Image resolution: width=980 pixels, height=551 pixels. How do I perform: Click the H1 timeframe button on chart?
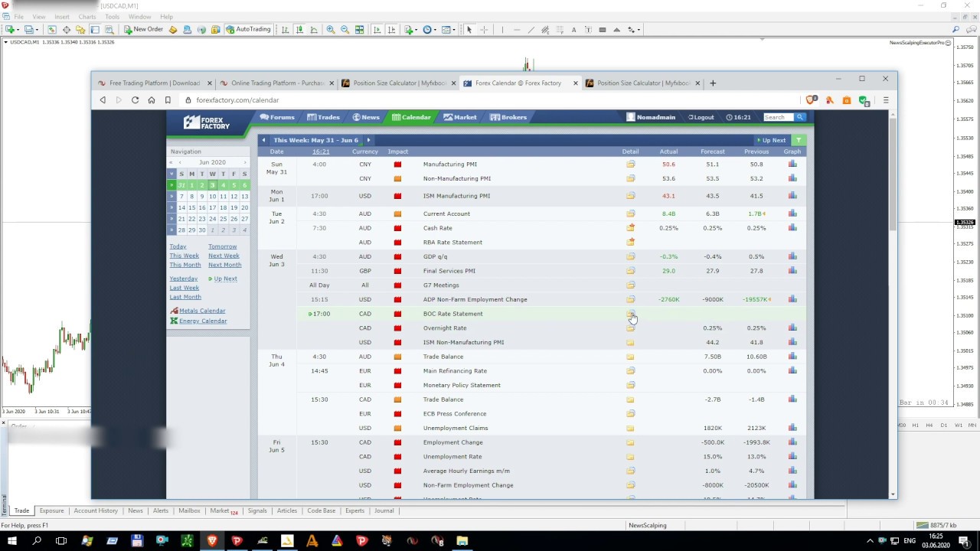coord(915,425)
